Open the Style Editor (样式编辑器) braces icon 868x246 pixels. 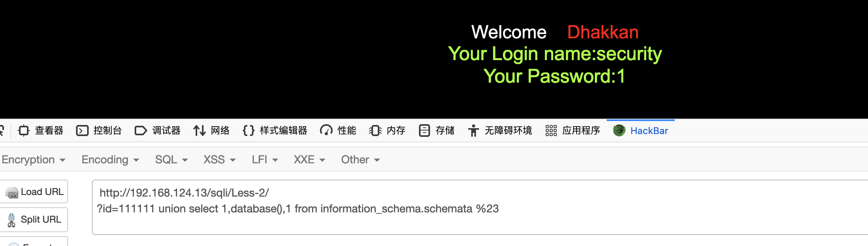pyautogui.click(x=248, y=131)
